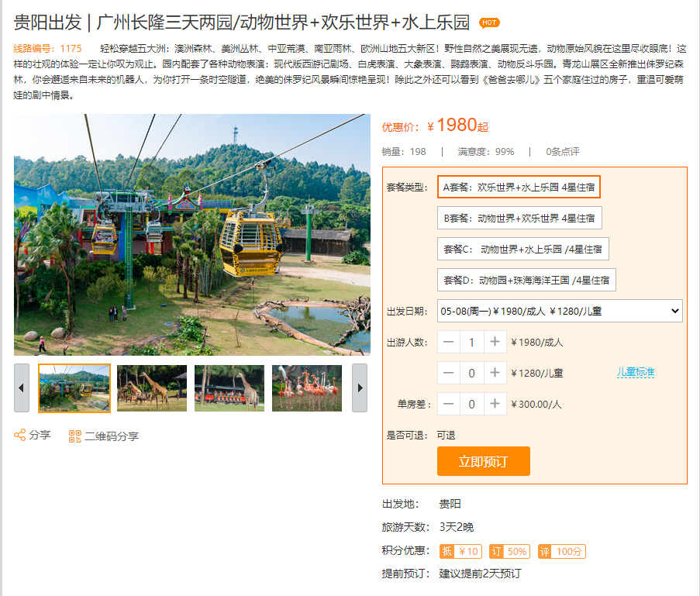Open the departure date dropdown
Viewport: 700px width, 596px height.
(x=560, y=311)
